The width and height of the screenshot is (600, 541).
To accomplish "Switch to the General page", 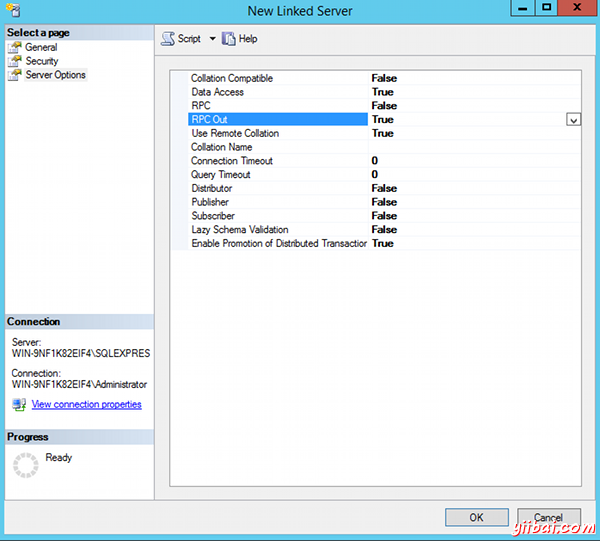I will pos(41,47).
